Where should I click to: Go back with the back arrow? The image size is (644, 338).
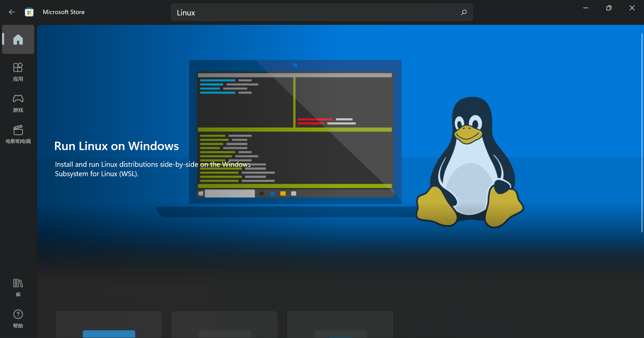click(x=12, y=12)
